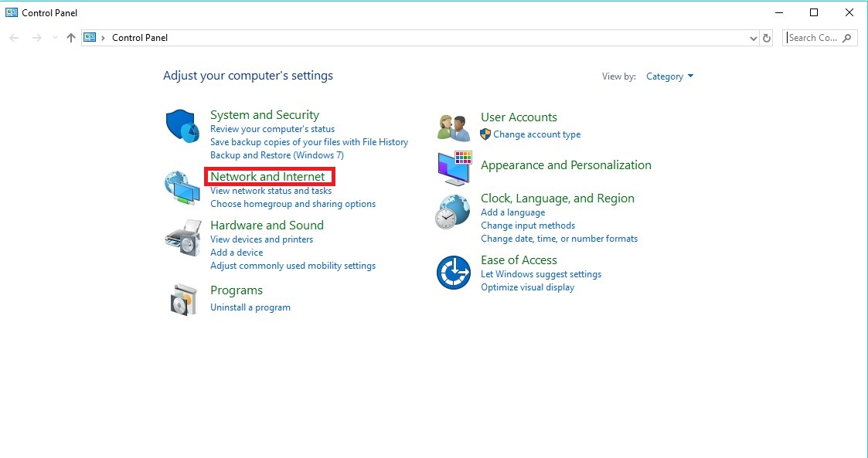Open System and Security category
Screen dimensions: 868x458
pyautogui.click(x=264, y=115)
